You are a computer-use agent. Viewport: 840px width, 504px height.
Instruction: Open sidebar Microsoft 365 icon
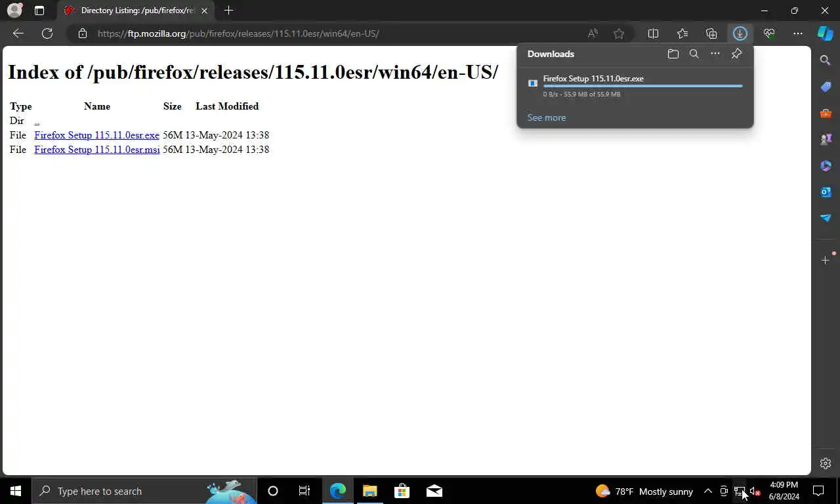point(826,165)
